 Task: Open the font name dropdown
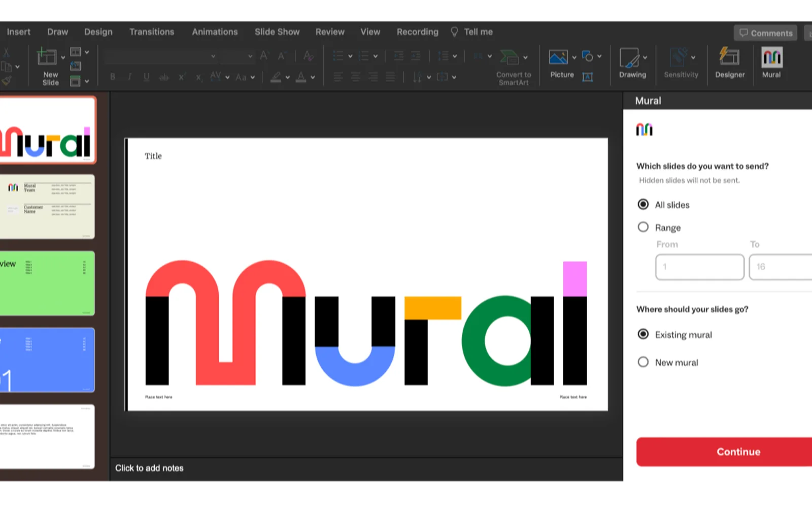point(213,56)
